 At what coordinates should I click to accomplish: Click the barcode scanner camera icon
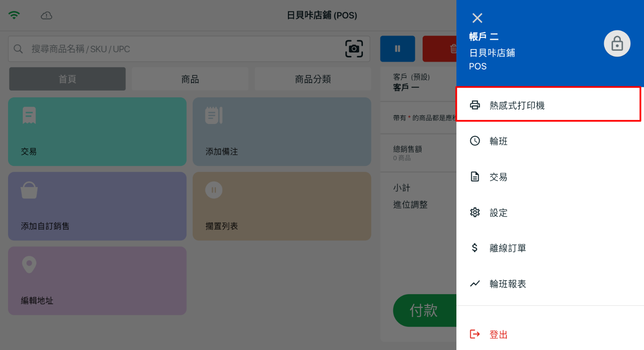point(354,49)
